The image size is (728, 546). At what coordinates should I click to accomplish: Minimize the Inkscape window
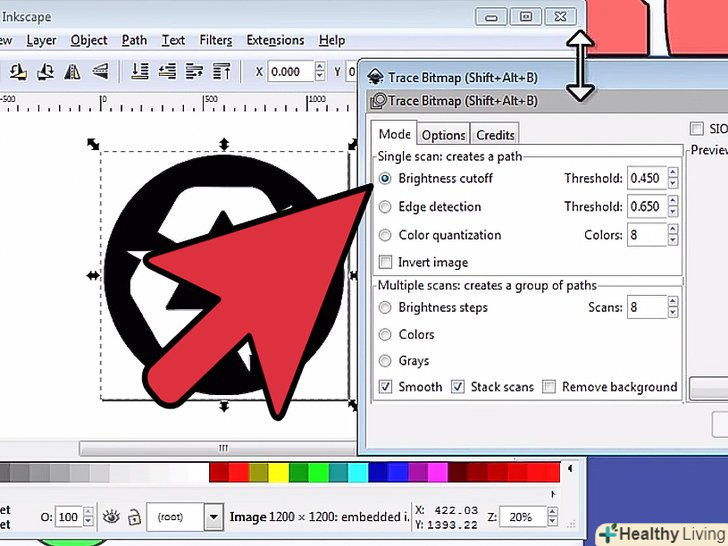491,17
